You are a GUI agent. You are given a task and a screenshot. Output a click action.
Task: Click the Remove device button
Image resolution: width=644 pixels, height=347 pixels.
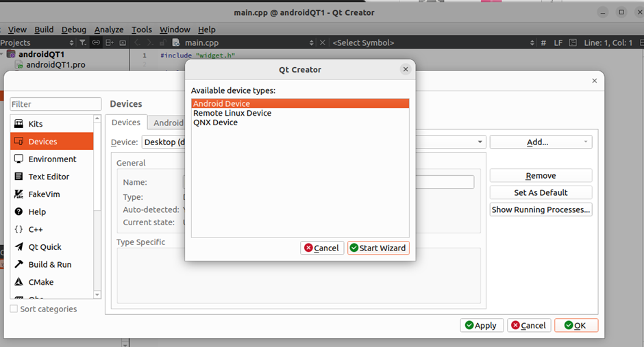[x=541, y=175]
